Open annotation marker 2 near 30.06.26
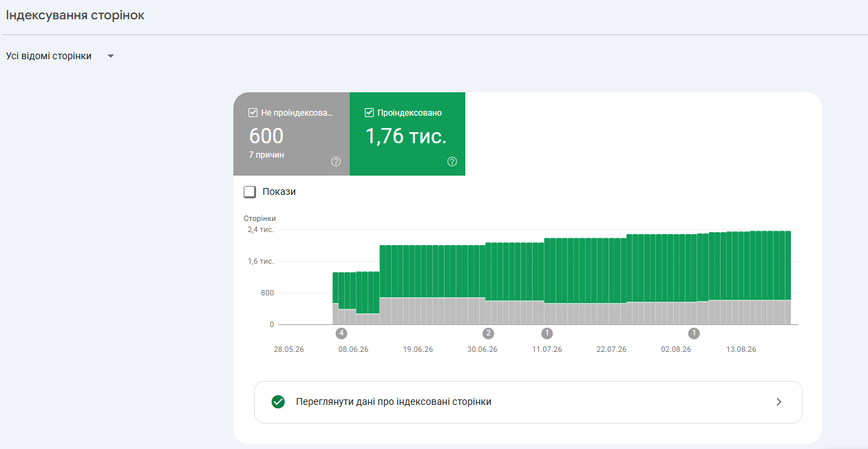This screenshot has width=868, height=449. tap(489, 333)
